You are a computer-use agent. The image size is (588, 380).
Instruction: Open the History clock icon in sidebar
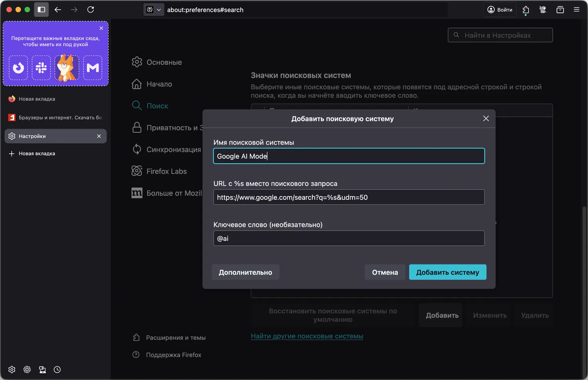pos(57,369)
